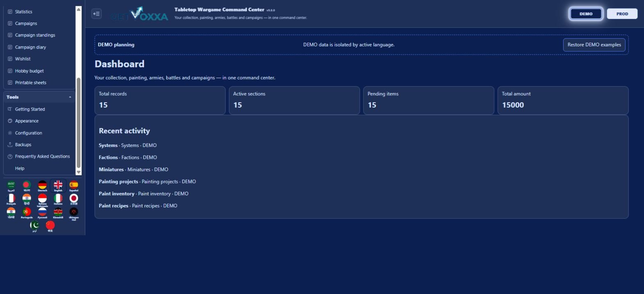Image resolution: width=644 pixels, height=294 pixels.
Task: Collapse the sidebar with the header toggle icon
Action: coord(96,14)
